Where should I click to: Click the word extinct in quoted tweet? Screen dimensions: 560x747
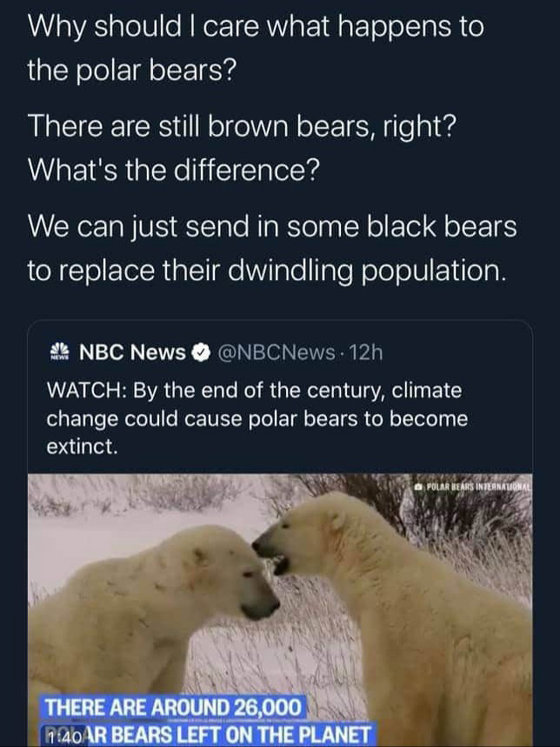pyautogui.click(x=82, y=446)
